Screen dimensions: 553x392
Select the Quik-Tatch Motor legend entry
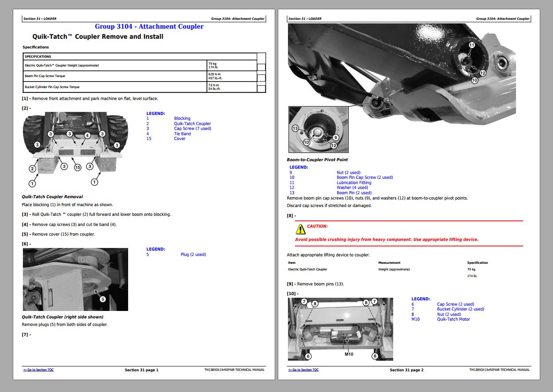(x=453, y=319)
